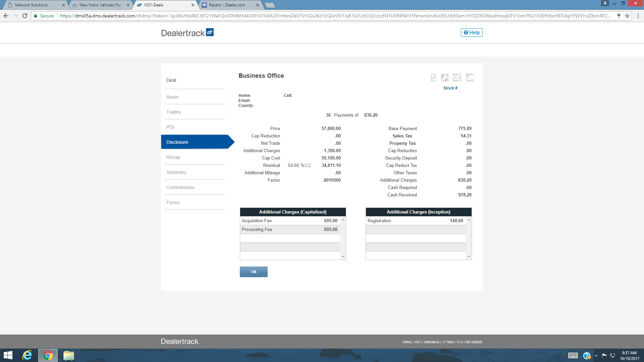The width and height of the screenshot is (644, 362).
Task: Open File Explorer from taskbar
Action: coord(68,355)
